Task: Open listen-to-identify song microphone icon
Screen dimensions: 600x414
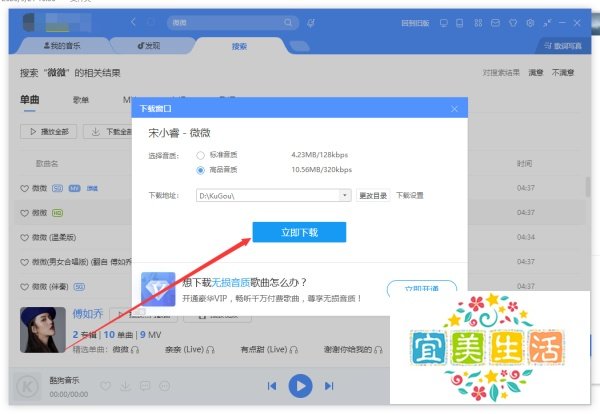Action: tap(311, 23)
